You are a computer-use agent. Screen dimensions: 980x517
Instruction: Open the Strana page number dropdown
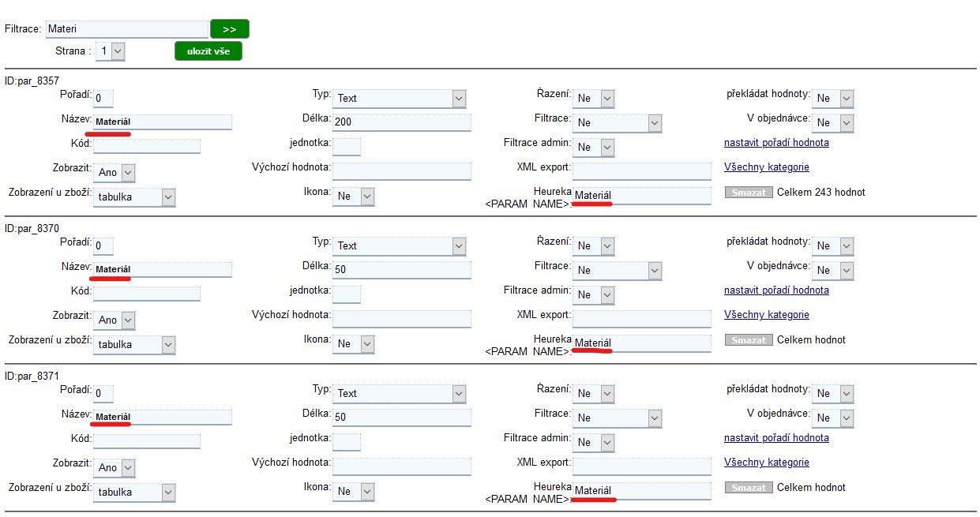point(111,51)
